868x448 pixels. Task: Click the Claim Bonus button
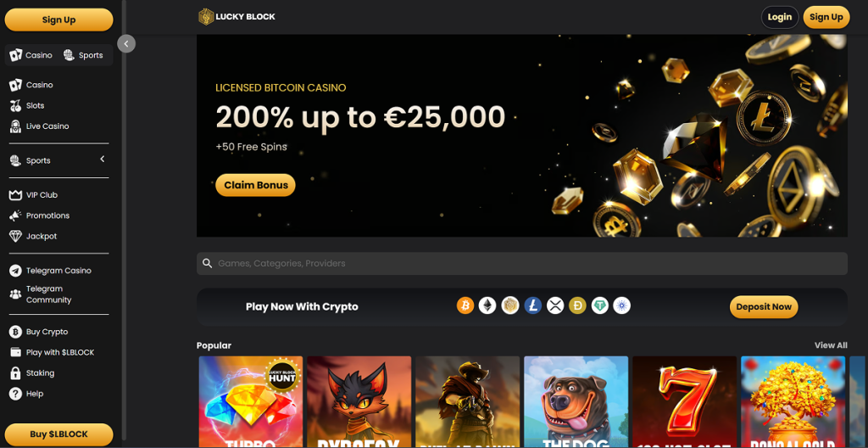(x=255, y=185)
